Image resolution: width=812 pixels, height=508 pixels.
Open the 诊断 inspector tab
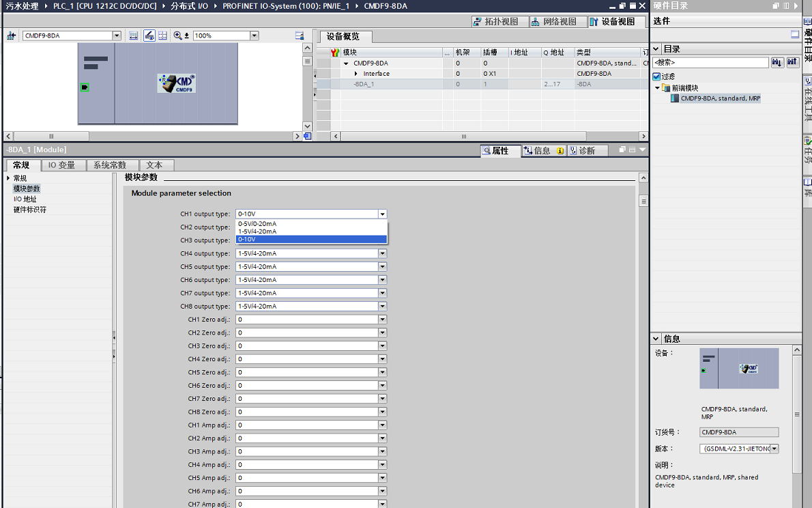(x=582, y=150)
